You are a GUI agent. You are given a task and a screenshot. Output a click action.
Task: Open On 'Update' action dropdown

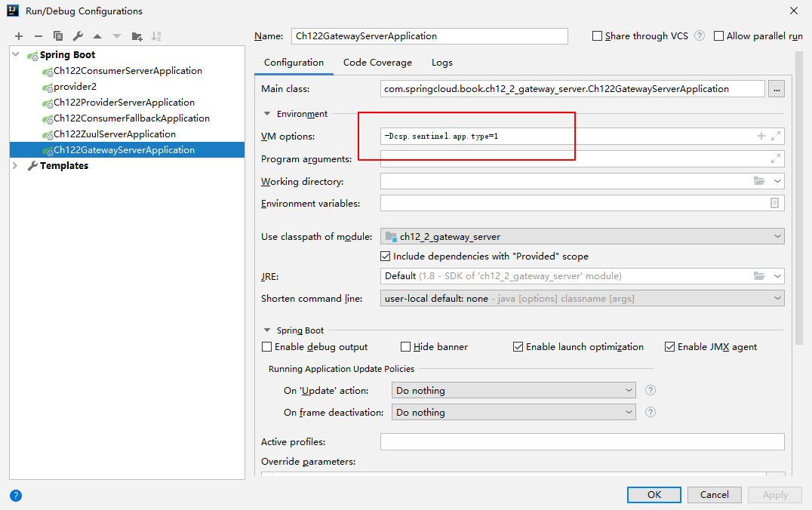[513, 390]
